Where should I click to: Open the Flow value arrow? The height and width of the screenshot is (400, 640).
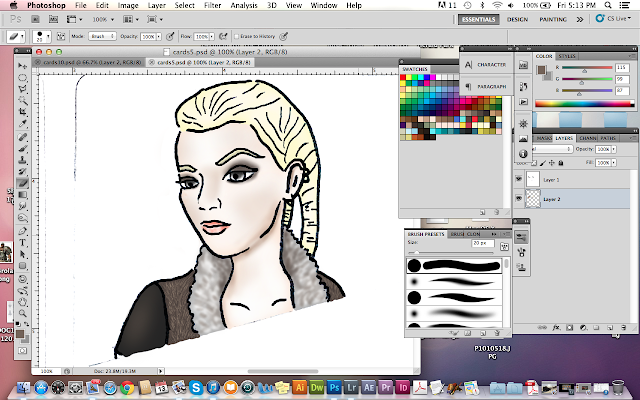tap(211, 36)
